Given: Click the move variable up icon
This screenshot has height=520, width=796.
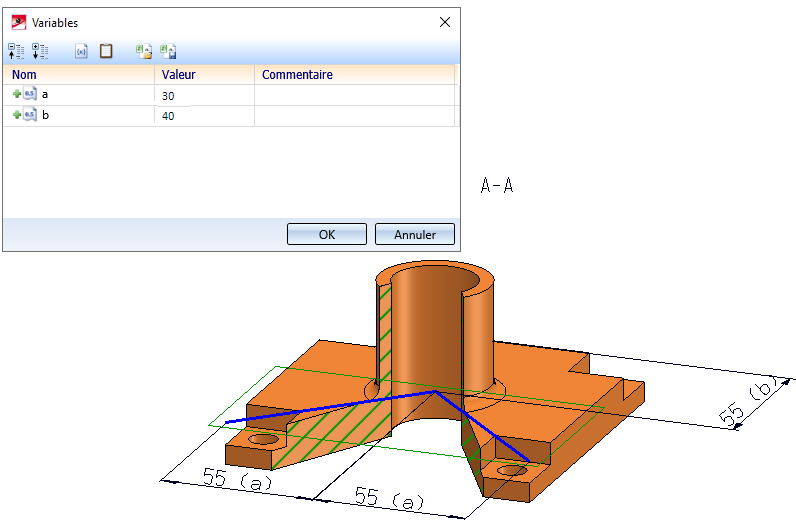Looking at the screenshot, I should click(17, 50).
